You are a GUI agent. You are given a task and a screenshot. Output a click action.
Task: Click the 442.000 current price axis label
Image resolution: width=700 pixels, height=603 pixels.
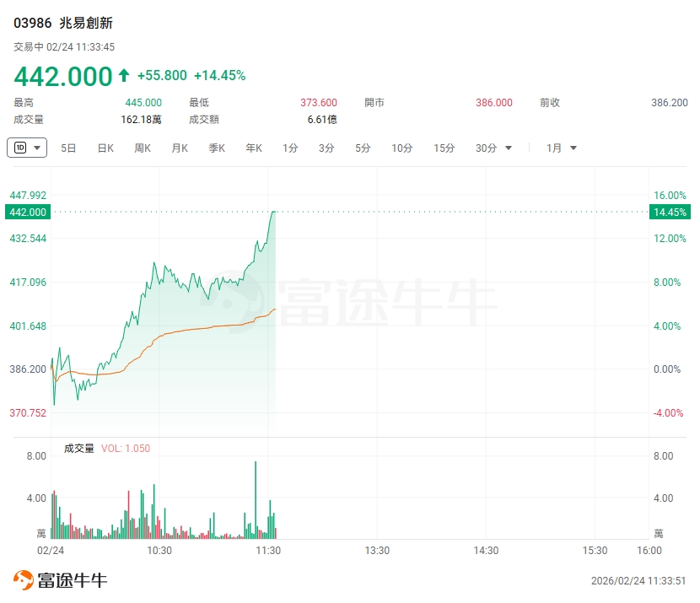pos(28,212)
